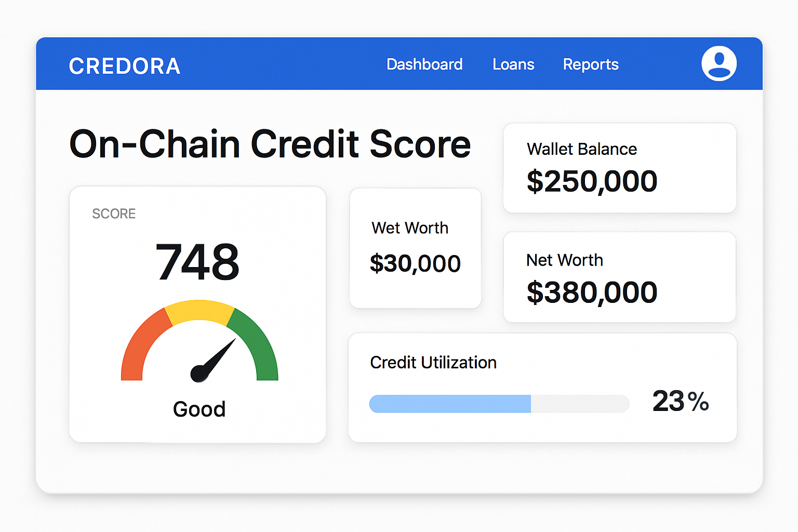
Task: Select the Wet Worth card
Action: [x=415, y=248]
